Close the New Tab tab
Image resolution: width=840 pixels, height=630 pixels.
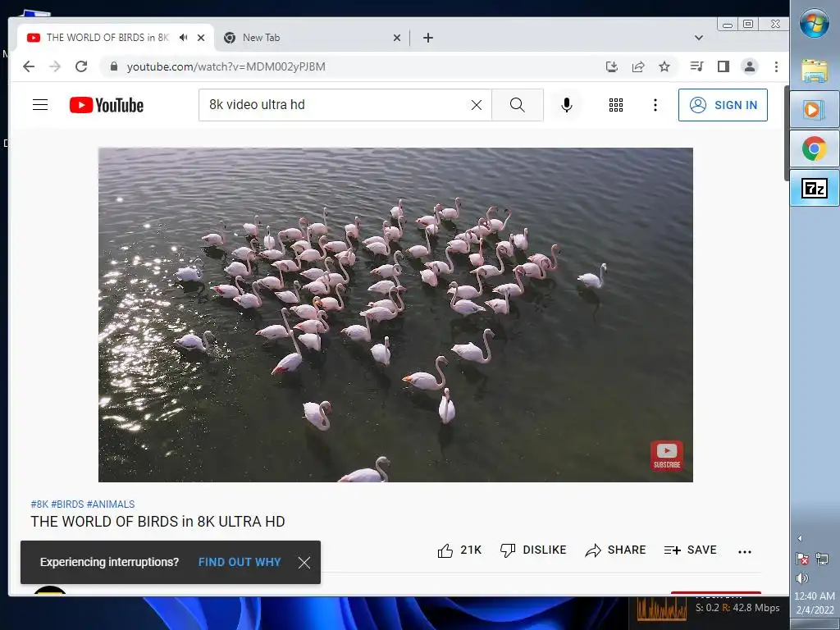click(396, 38)
